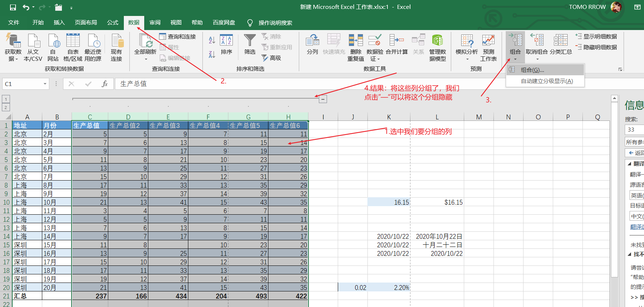644x307 pixels.
Task: Show outline level 2
Action: click(6, 108)
